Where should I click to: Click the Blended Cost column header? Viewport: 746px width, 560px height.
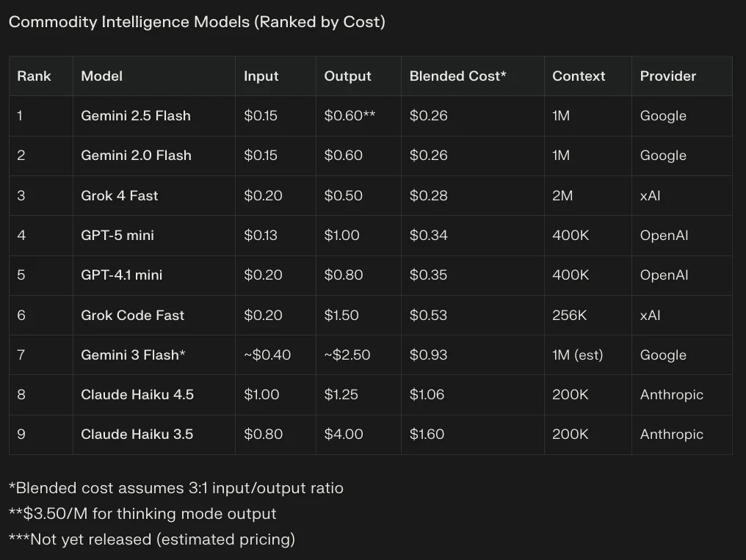tap(457, 76)
